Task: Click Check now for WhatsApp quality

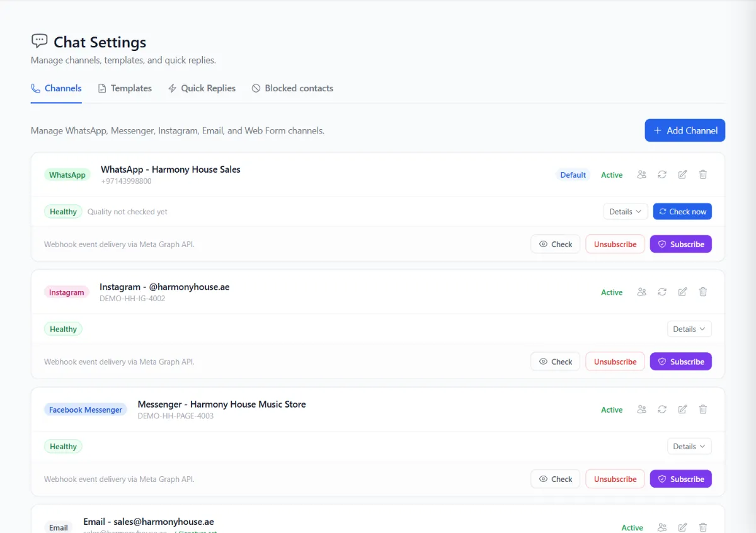Action: point(682,212)
